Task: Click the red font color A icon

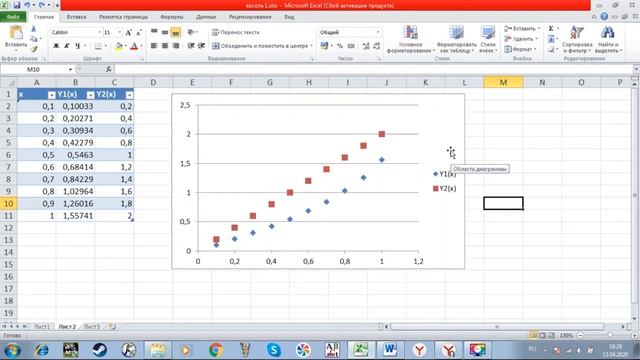Action: [x=134, y=46]
